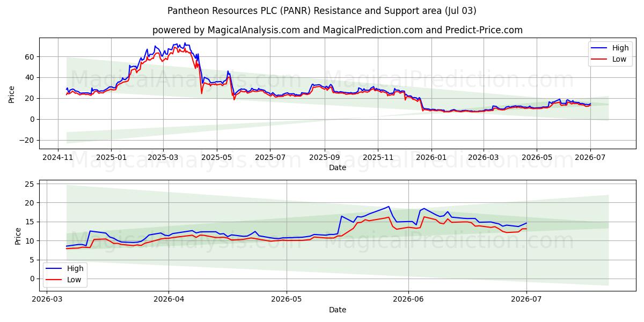Image resolution: width=644 pixels, height=322 pixels.
Task: Click the upper chart 'Date' x-axis label
Action: pos(338,167)
